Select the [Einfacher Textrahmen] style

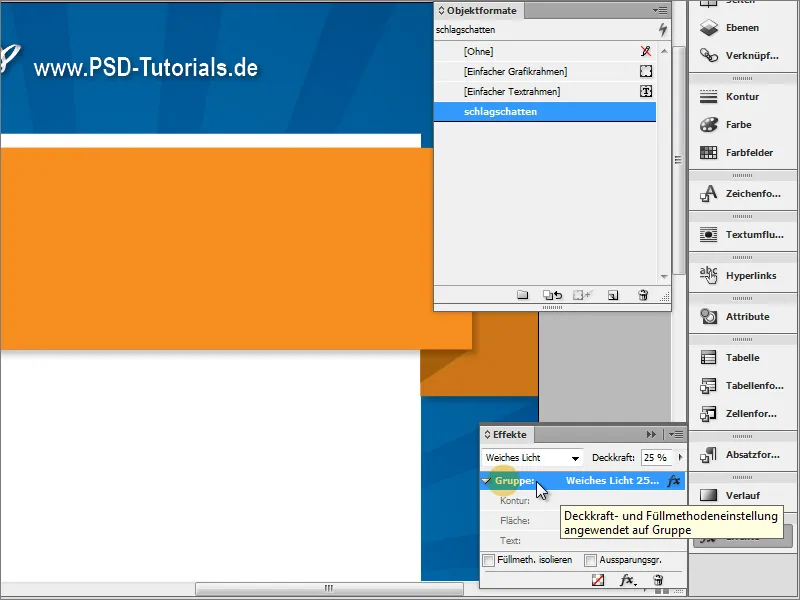coord(545,91)
